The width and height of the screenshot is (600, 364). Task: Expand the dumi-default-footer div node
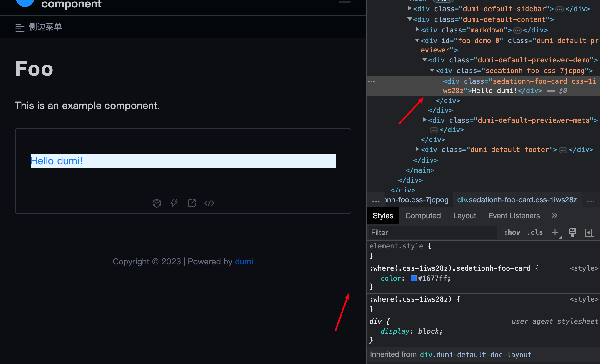417,149
